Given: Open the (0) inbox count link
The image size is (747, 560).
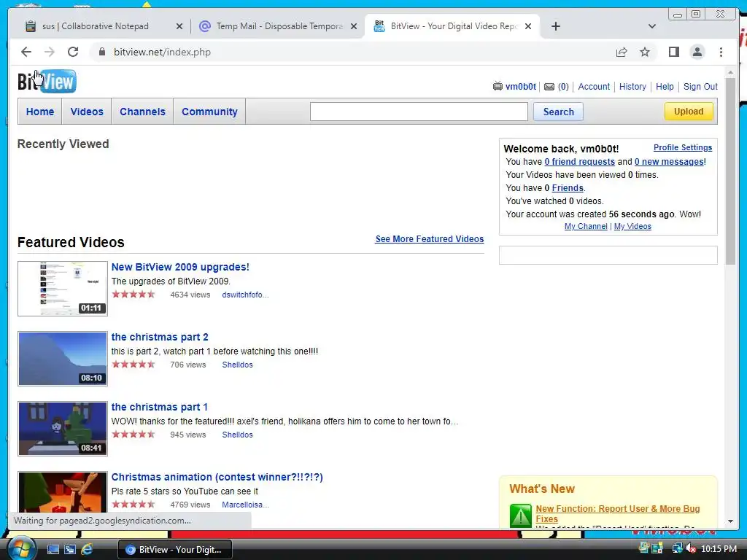Looking at the screenshot, I should pyautogui.click(x=563, y=87).
